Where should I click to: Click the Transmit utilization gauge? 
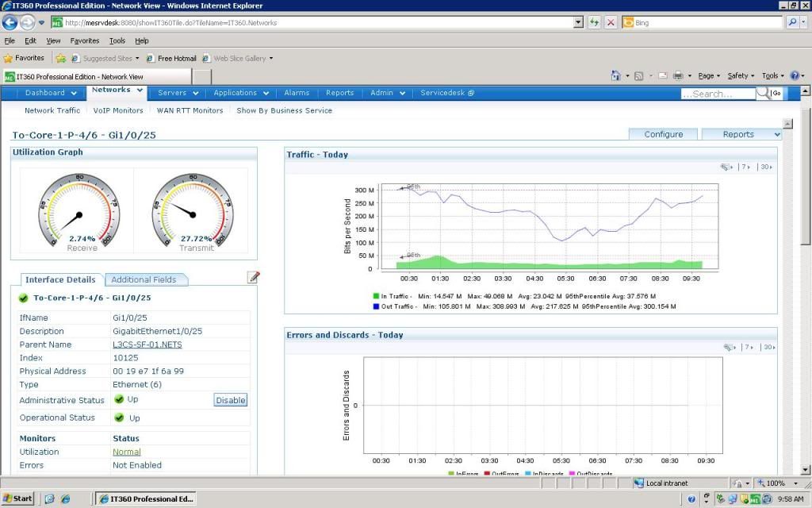(x=193, y=210)
